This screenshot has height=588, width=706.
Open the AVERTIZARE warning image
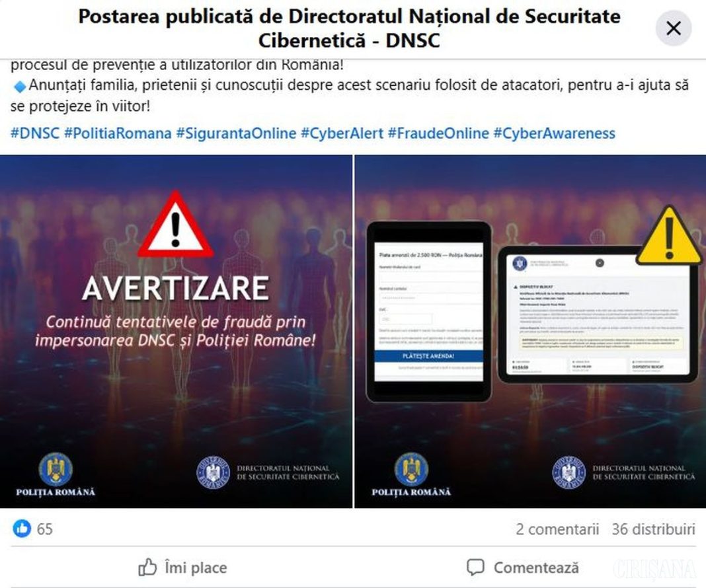[176, 332]
